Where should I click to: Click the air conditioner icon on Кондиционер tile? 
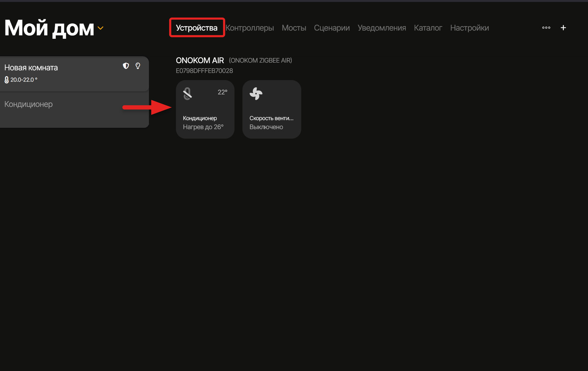click(188, 94)
